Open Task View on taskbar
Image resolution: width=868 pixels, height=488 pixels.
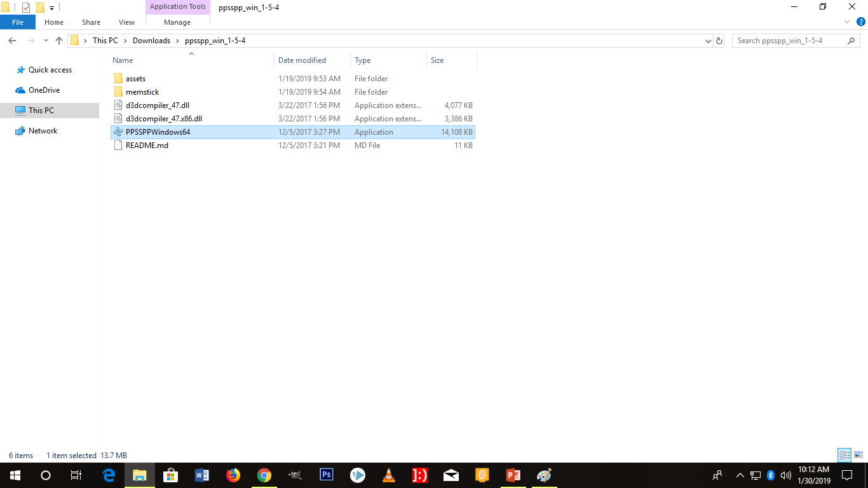coord(76,475)
